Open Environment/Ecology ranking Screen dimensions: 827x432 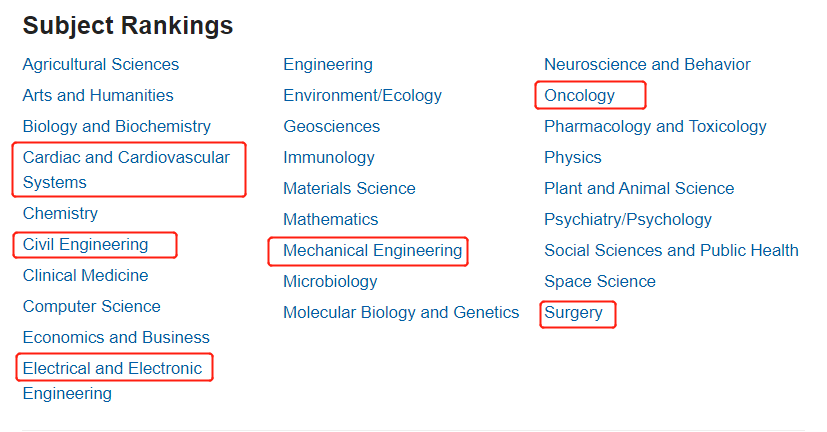coord(362,95)
